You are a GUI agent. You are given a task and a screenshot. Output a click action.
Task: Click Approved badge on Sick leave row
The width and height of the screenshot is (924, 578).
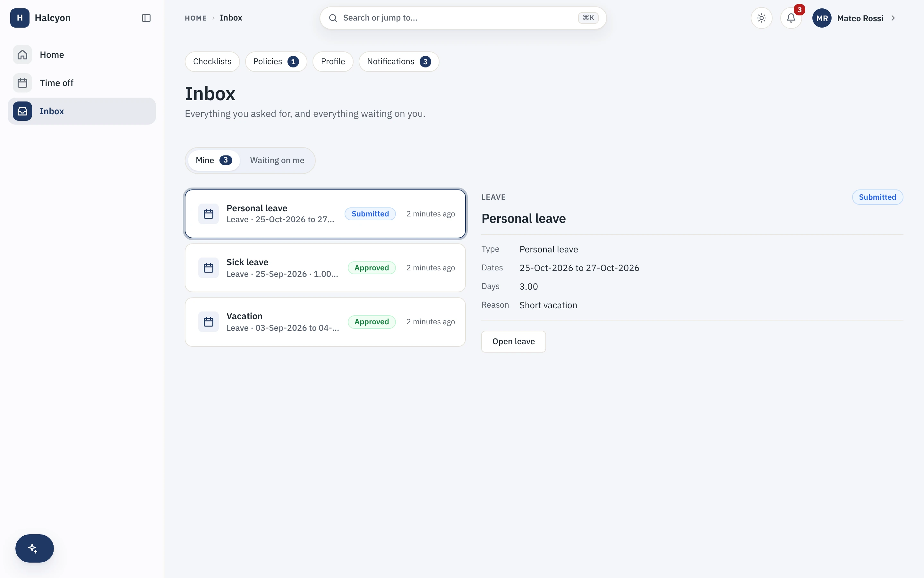372,267
